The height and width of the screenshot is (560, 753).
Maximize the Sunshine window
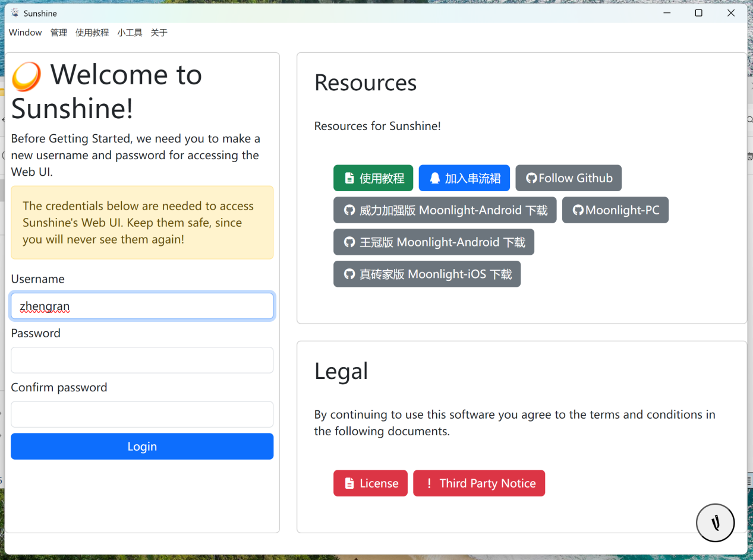tap(699, 13)
